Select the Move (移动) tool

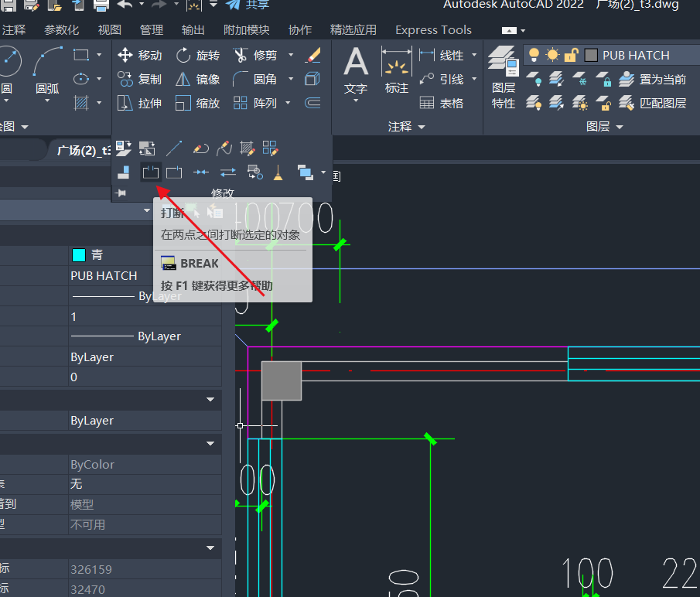(x=139, y=56)
